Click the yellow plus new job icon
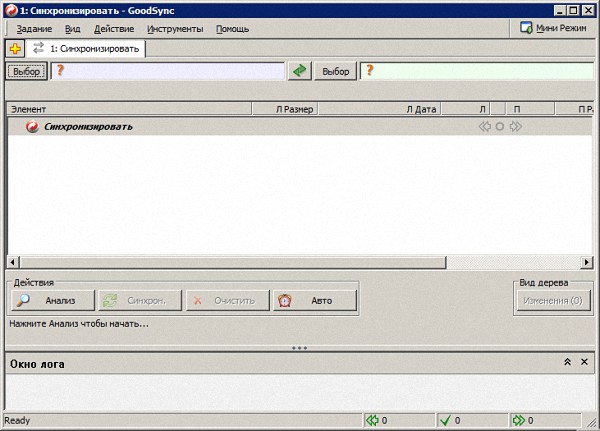Screen dimensions: 600x431 15,49
